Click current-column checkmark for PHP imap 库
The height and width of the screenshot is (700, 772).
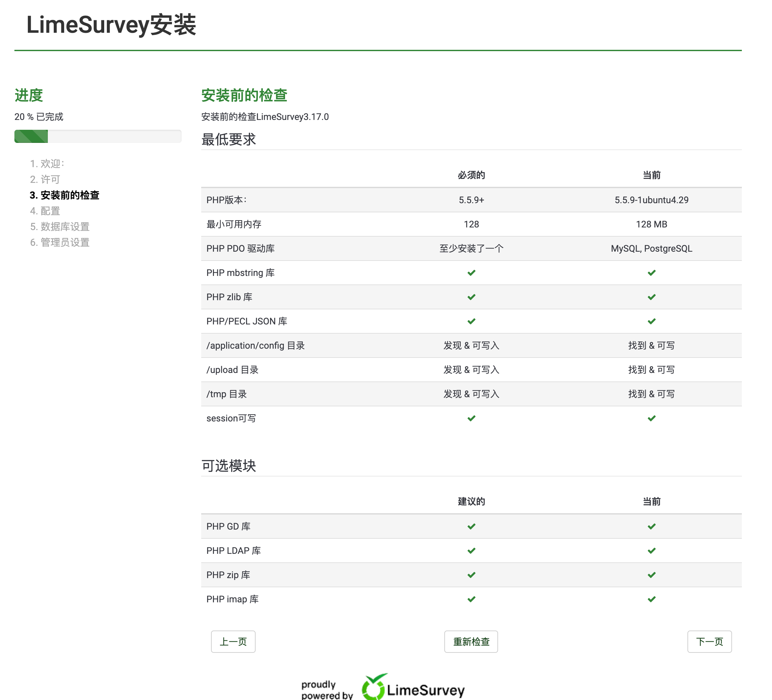tap(651, 599)
